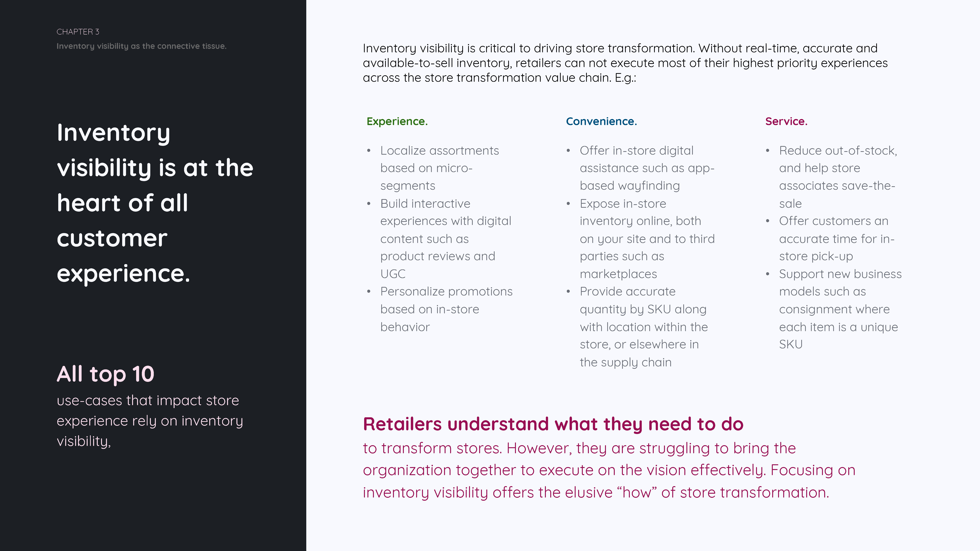Screen dimensions: 980x551
Task: Select the subtitle 'Inventory visibility as the connective tissue'
Action: [141, 46]
